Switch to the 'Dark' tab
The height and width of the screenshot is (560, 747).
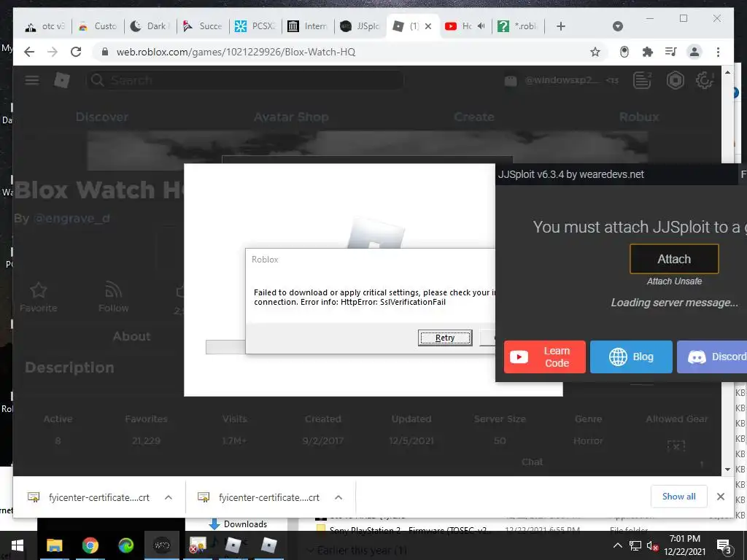pos(150,26)
